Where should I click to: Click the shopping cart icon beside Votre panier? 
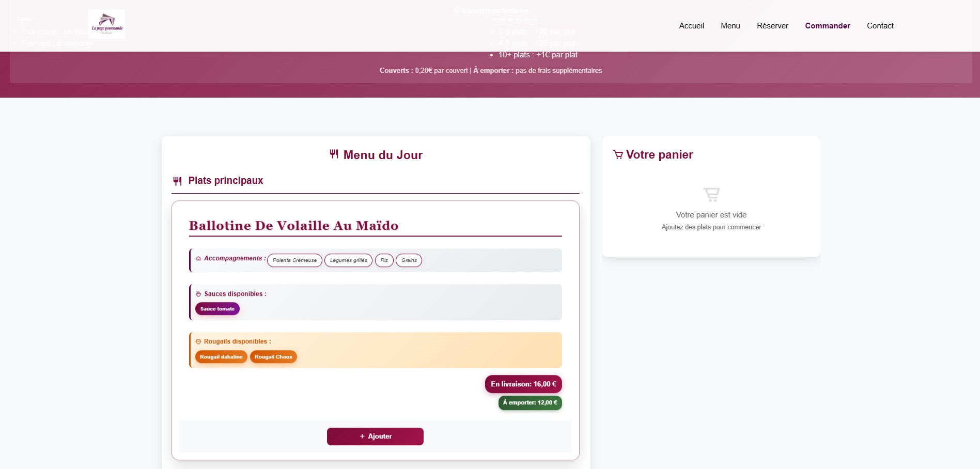coord(618,154)
